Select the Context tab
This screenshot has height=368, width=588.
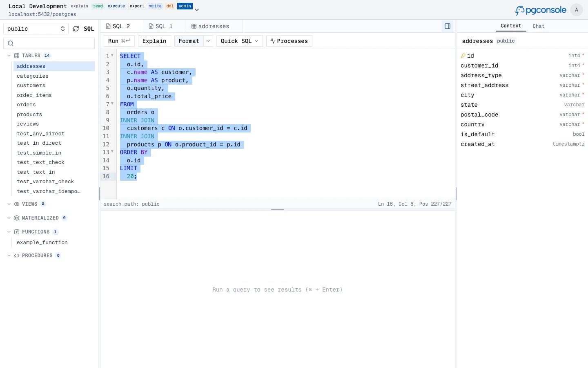coord(511,26)
